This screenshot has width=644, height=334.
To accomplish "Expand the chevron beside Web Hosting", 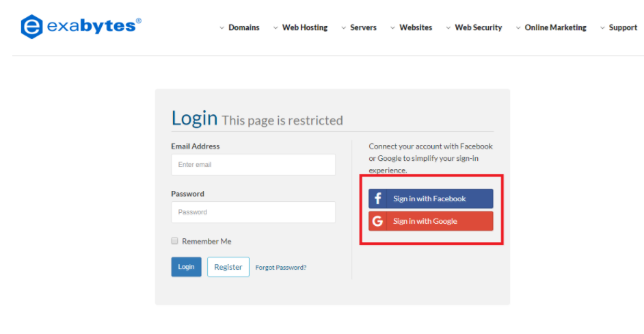I will point(276,28).
